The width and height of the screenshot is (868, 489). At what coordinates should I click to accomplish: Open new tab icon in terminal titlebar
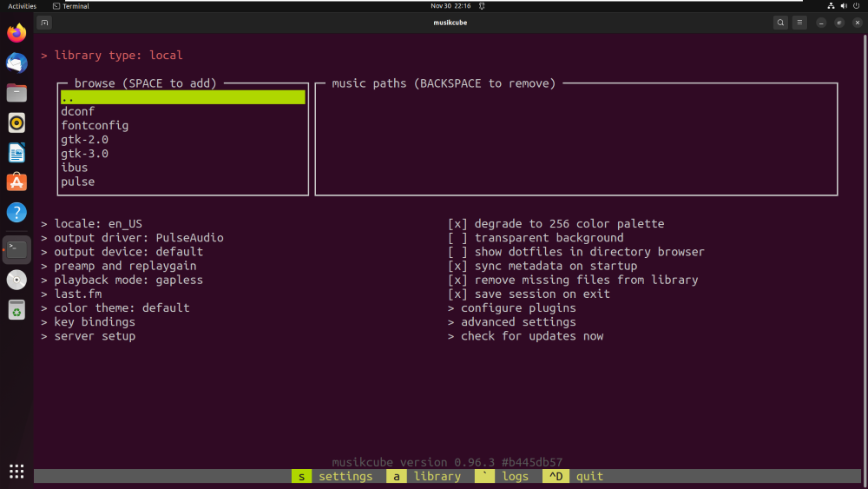[44, 23]
